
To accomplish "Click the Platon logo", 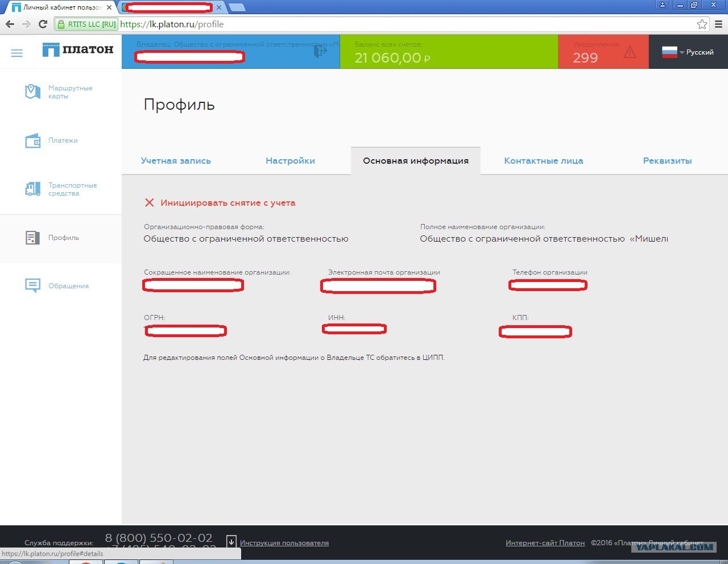I will point(78,50).
